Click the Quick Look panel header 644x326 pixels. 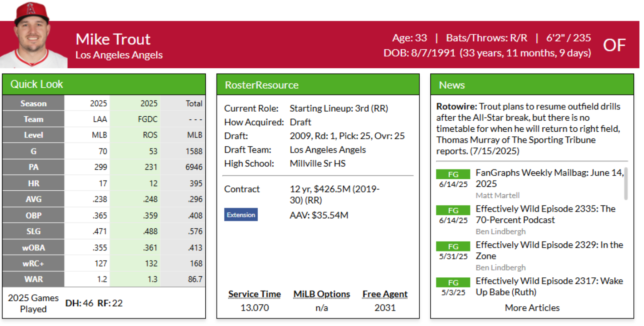click(x=104, y=84)
